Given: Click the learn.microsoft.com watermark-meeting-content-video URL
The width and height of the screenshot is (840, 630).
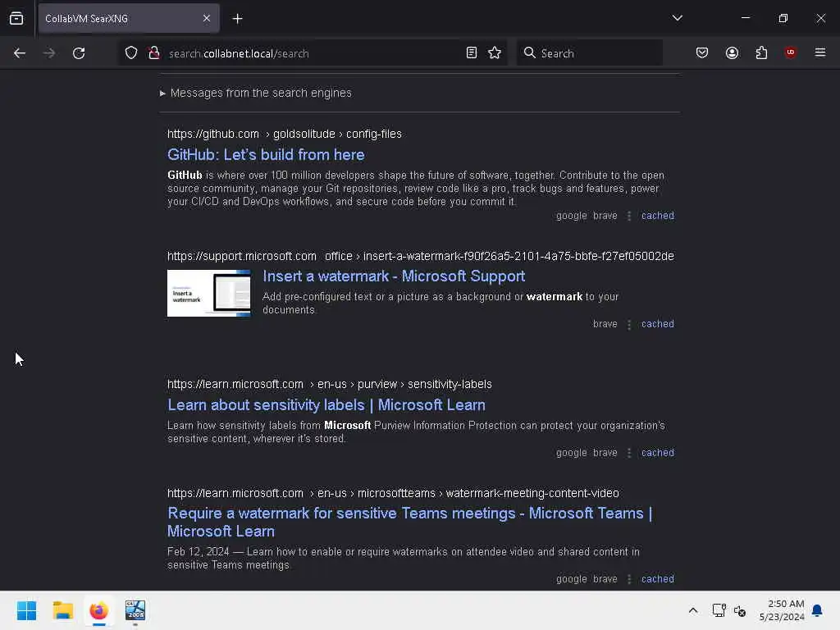Looking at the screenshot, I should click(x=393, y=493).
